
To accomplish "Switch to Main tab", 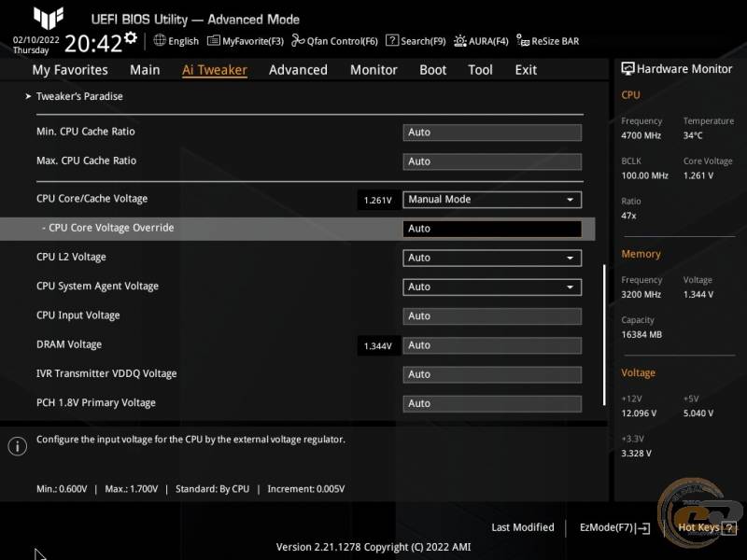I will pos(145,70).
